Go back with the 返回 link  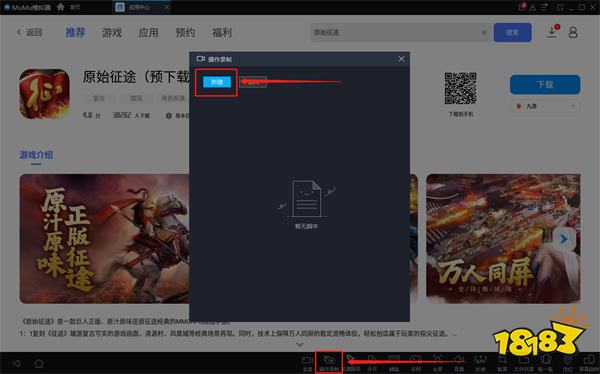tap(30, 33)
